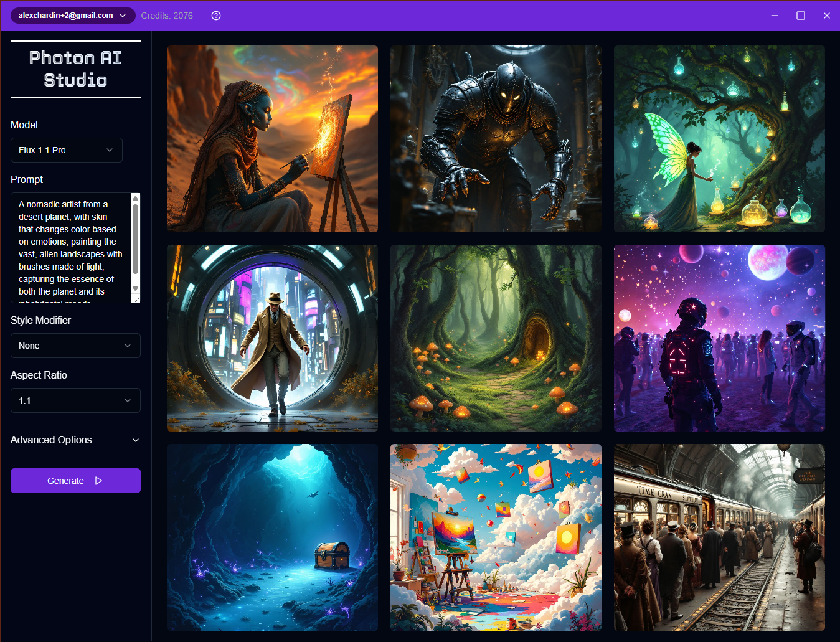Open the help icon in the top bar
This screenshot has height=642, width=840.
(x=215, y=16)
